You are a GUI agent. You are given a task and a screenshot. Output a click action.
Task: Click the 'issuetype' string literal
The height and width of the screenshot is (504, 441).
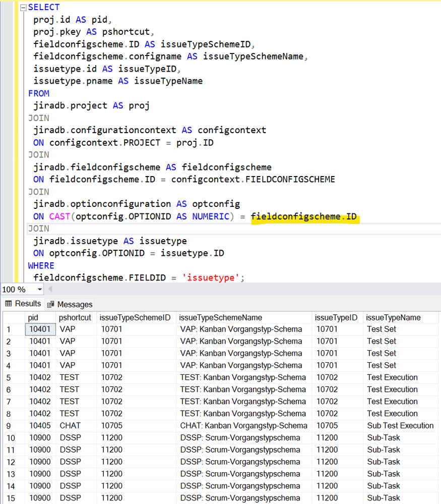point(211,277)
